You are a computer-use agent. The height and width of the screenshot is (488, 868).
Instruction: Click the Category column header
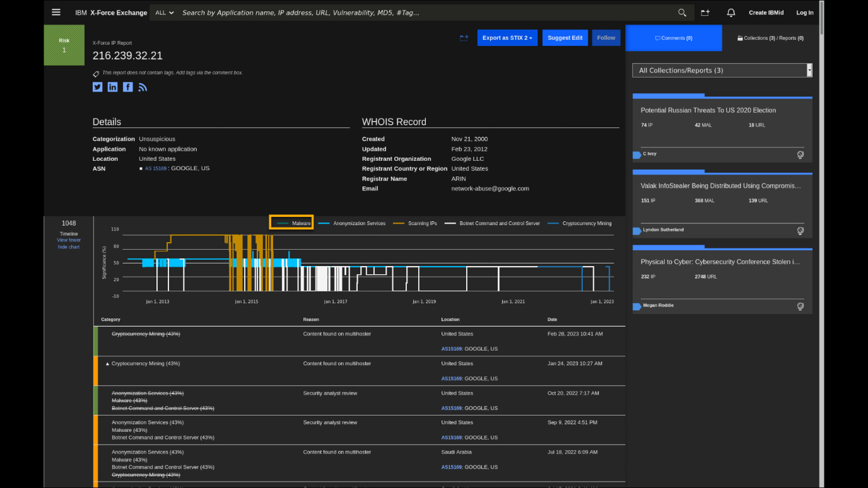click(x=110, y=320)
